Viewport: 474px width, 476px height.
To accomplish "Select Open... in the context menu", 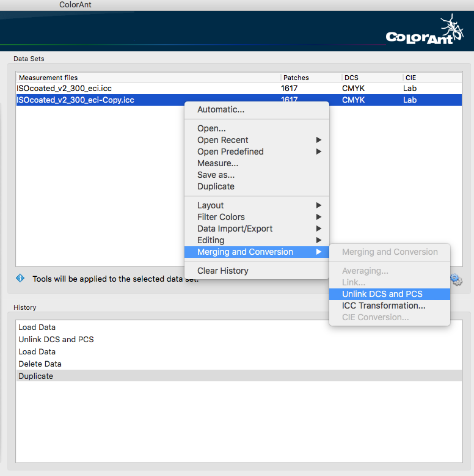I will tap(257, 128).
